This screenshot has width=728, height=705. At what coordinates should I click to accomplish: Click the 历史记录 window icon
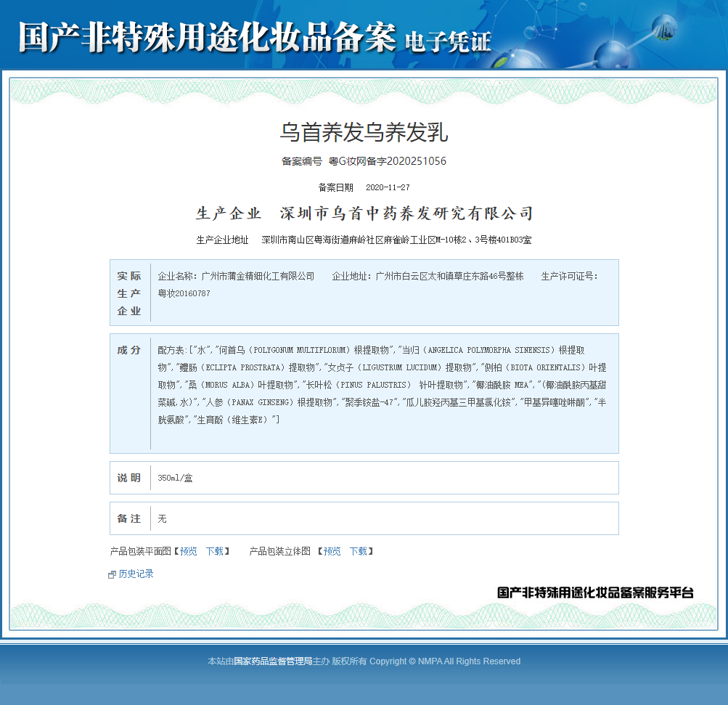pos(112,575)
